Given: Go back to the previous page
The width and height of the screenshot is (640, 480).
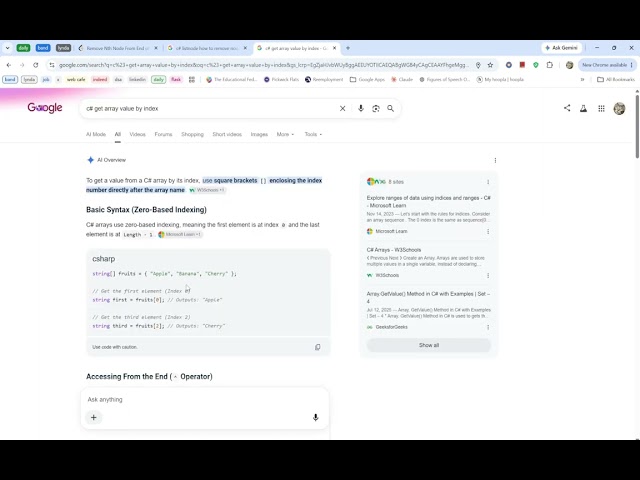Looking at the screenshot, I should point(9,65).
